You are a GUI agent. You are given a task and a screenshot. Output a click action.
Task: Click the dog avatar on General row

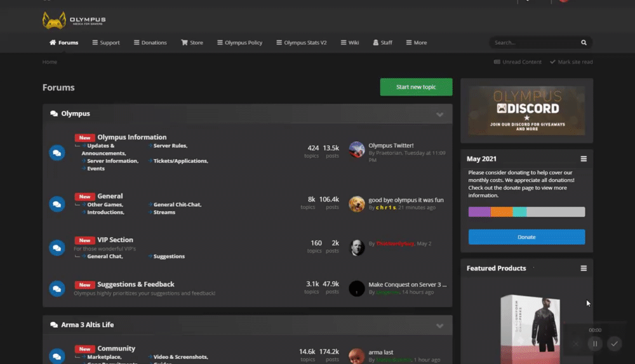(357, 204)
